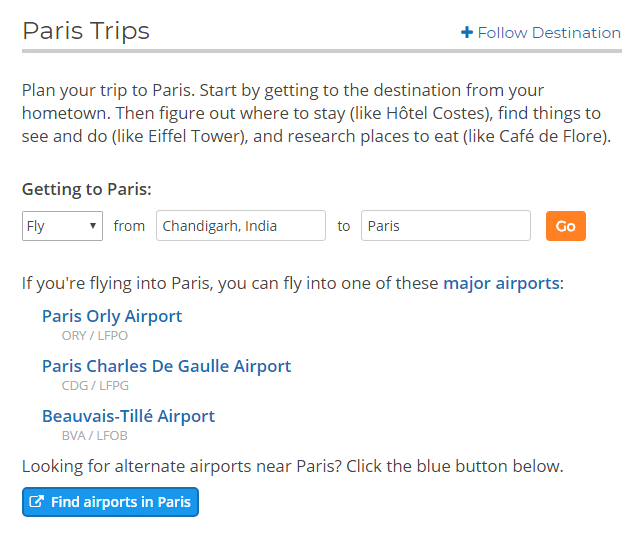Click the Getting to Paris heading
This screenshot has width=641, height=543.
(x=87, y=189)
